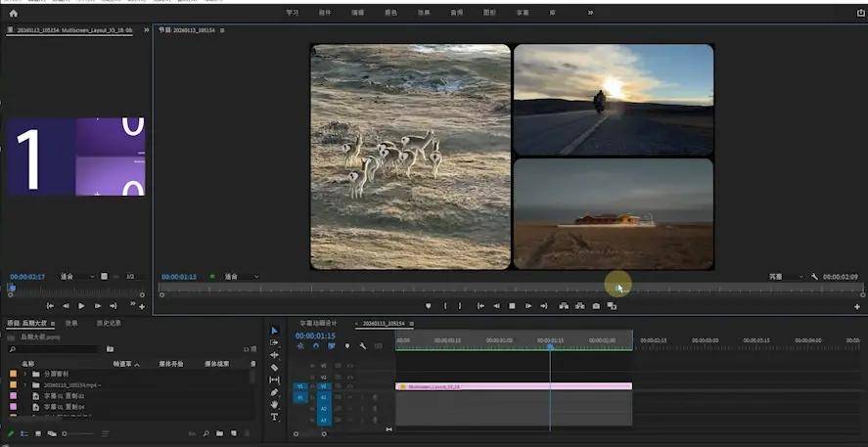
Task: Open 字幕动画设计 sequence tab
Action: tap(318, 323)
